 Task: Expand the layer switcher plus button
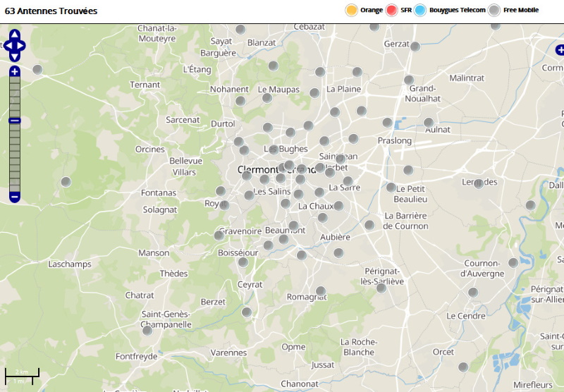coord(560,50)
